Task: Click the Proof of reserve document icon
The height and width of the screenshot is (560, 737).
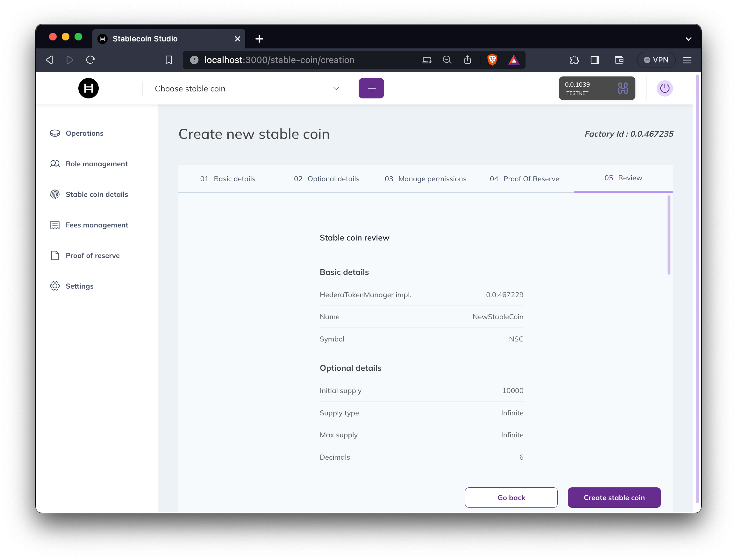Action: (x=55, y=256)
